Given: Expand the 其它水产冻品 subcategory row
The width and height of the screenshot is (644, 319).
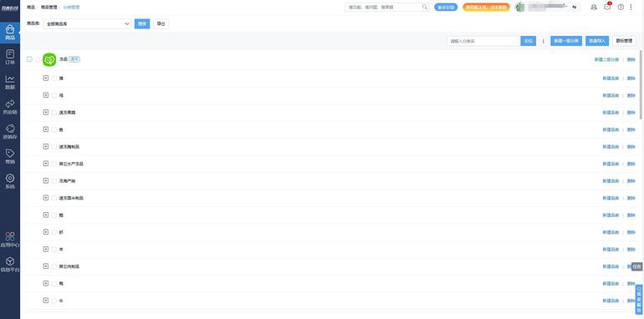Looking at the screenshot, I should click(x=46, y=164).
